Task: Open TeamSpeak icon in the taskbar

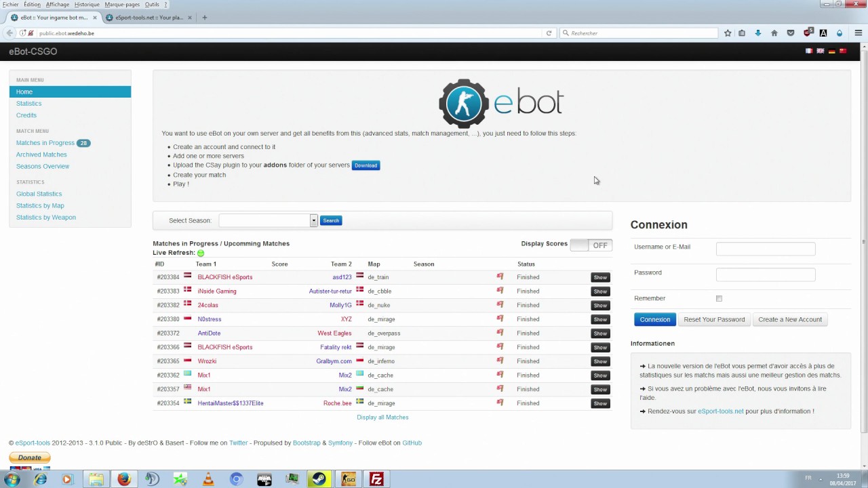Action: [x=152, y=479]
